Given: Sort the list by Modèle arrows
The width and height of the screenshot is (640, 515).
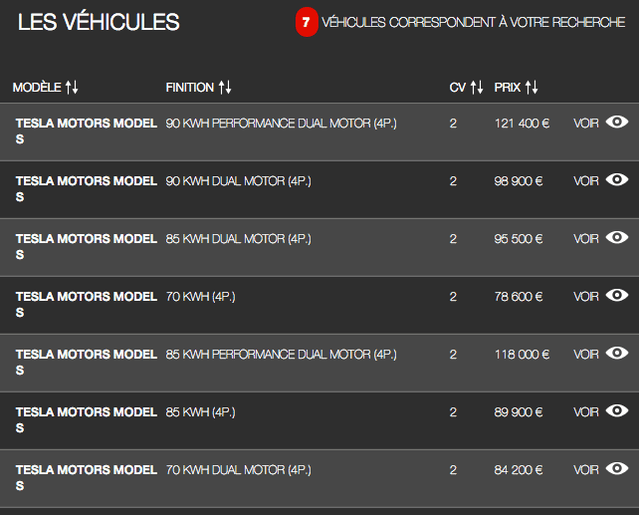Looking at the screenshot, I should coord(72,88).
